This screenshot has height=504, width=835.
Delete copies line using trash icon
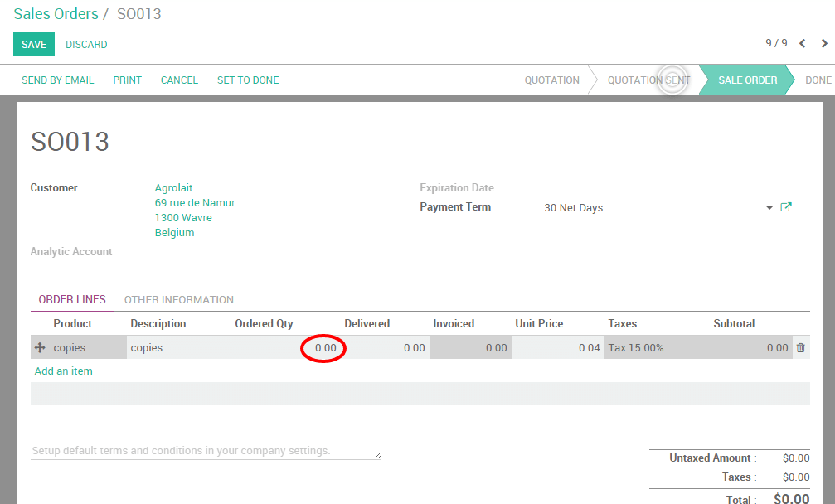801,347
